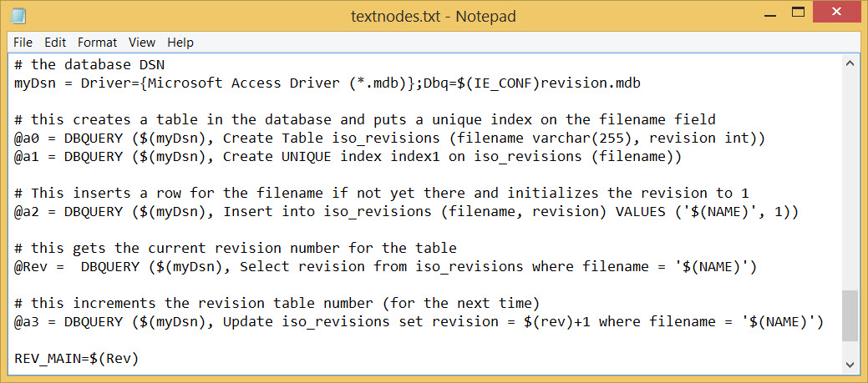Place cursor after REV_MAIN=$(Rev)
868x383 pixels.
pos(139,359)
